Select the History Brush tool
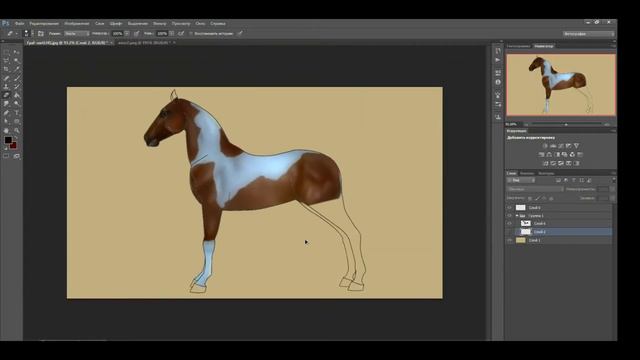The height and width of the screenshot is (360, 640). pyautogui.click(x=16, y=86)
